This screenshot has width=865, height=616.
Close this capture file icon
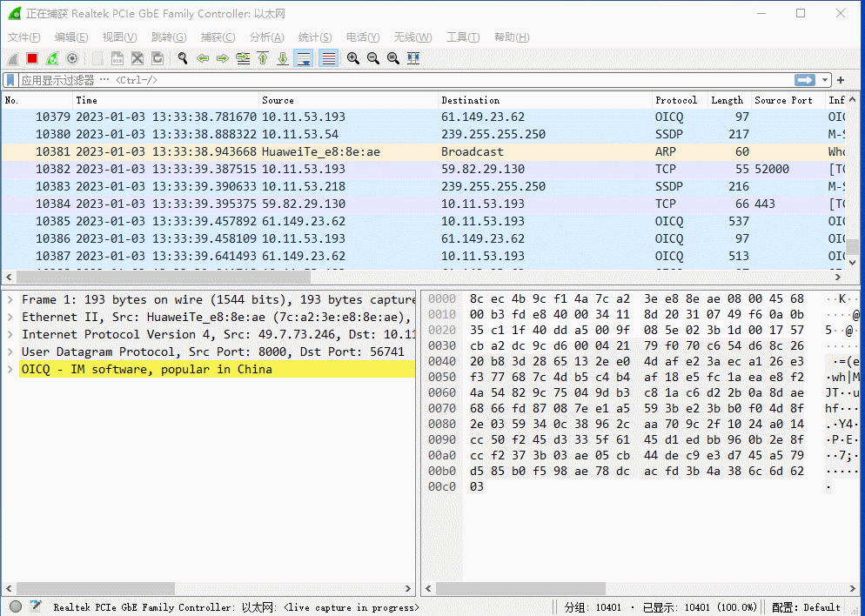[x=137, y=58]
